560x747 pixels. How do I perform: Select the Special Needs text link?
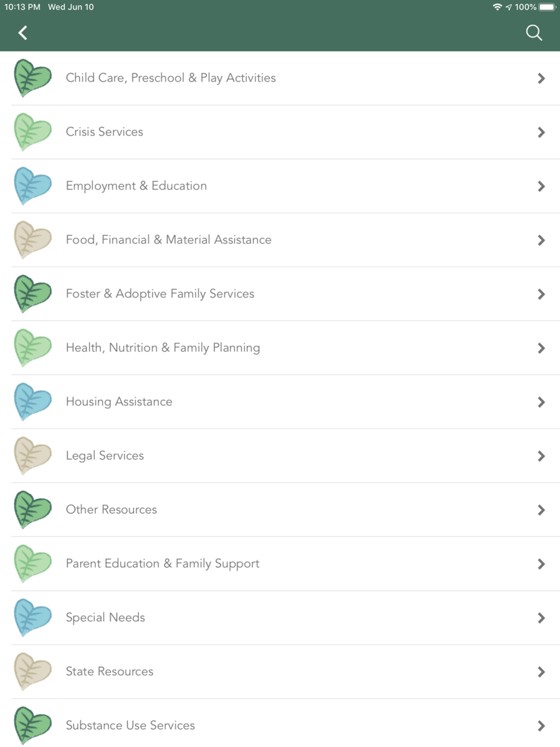pyautogui.click(x=105, y=618)
